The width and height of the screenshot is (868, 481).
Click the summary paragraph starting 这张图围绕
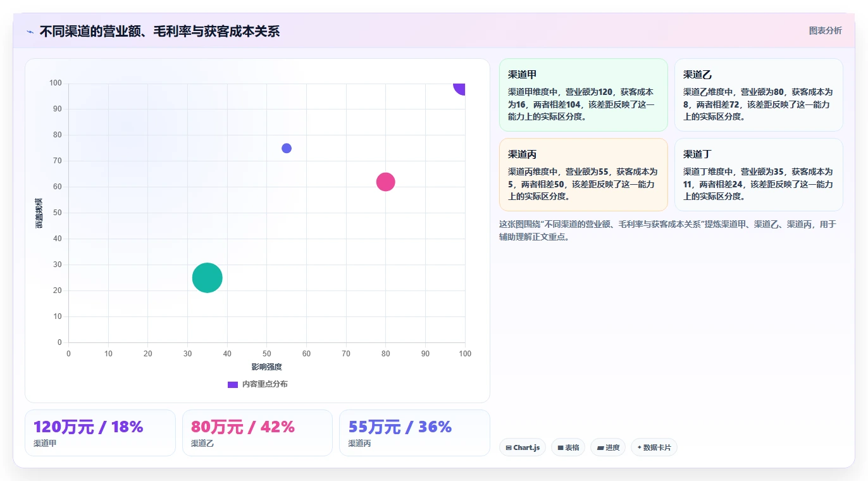(x=668, y=230)
